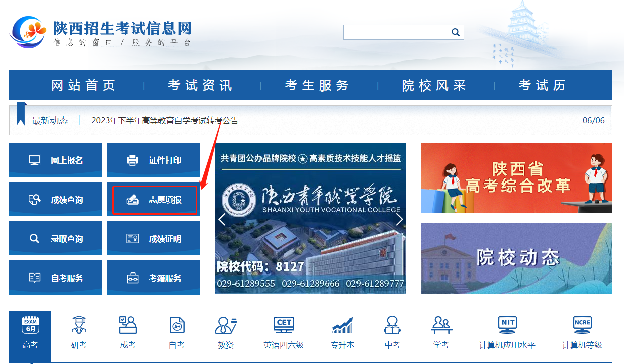The image size is (624, 364).
Task: Click the 最新动态 label
Action: [x=50, y=121]
